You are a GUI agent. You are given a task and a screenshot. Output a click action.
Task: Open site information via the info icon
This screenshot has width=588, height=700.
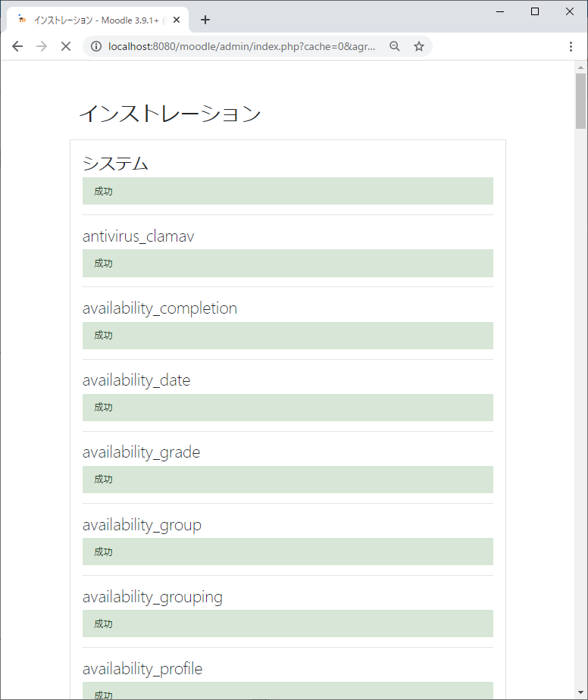click(x=95, y=45)
